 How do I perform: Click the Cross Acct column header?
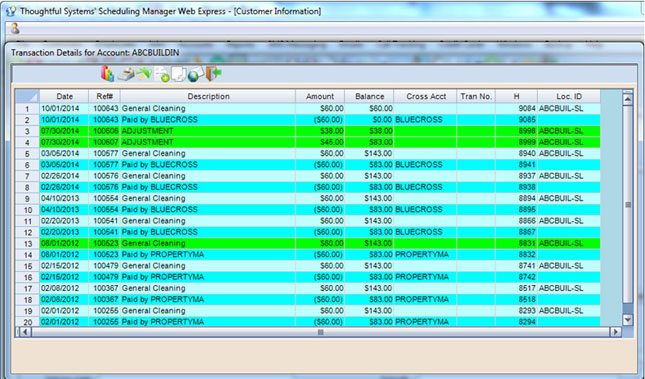tap(426, 96)
